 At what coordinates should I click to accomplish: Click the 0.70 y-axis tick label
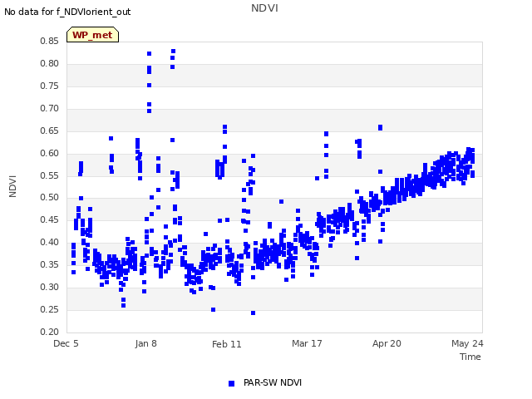click(49, 108)
